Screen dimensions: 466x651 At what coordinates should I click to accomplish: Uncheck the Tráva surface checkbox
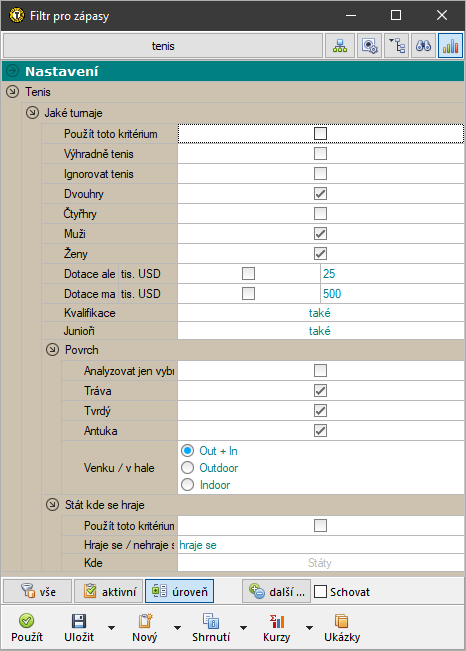[320, 391]
